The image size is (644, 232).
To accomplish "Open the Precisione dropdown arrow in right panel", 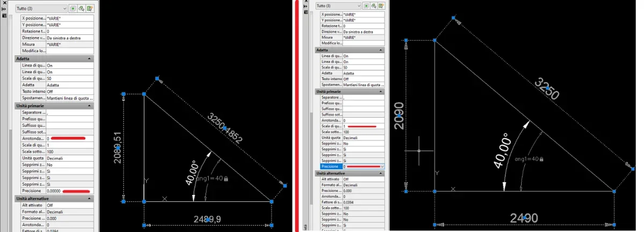I will [x=382, y=167].
